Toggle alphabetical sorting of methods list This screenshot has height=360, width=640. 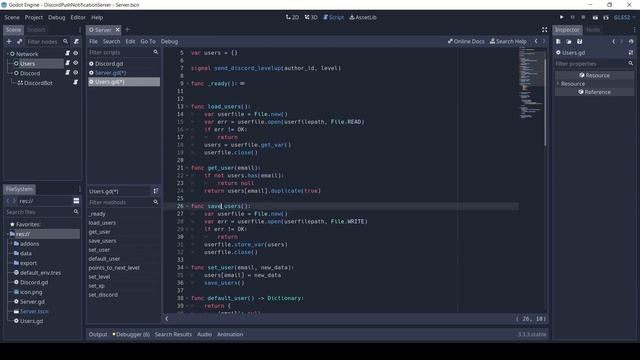coord(156,191)
